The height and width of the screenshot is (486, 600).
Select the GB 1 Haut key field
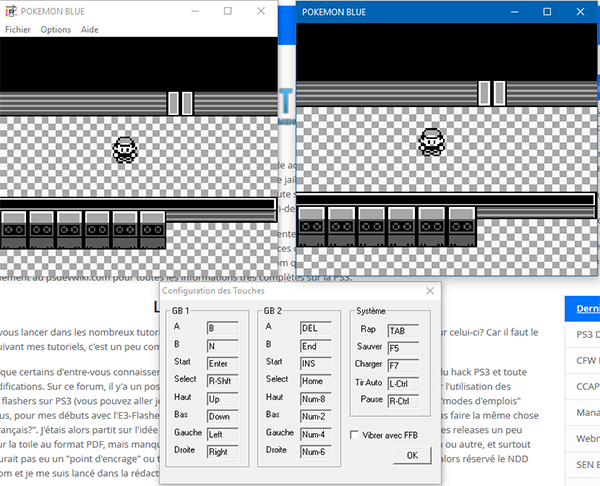[222, 399]
